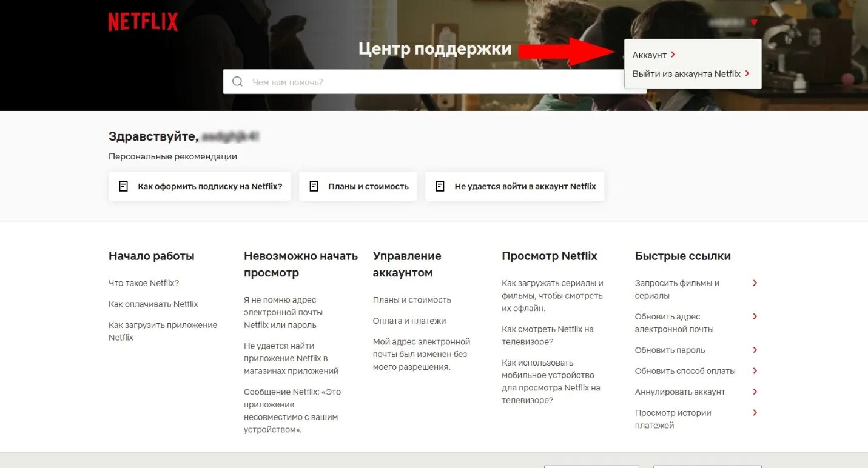Screen dimensions: 868x468
Task: Open 'Как смотреть Netflix на телевизоре?' link
Action: pos(548,335)
